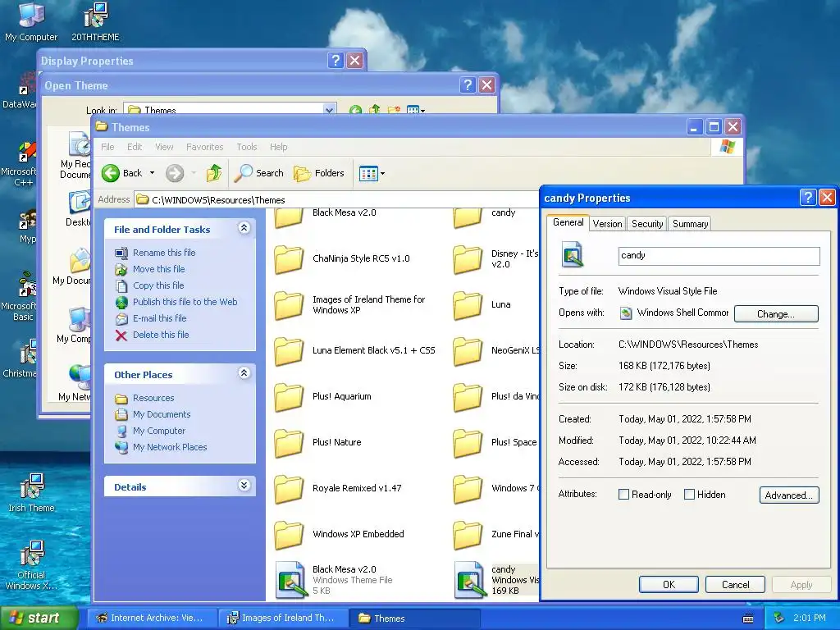840x630 pixels.
Task: Switch to the Security tab in candy Properties
Action: coord(647,224)
